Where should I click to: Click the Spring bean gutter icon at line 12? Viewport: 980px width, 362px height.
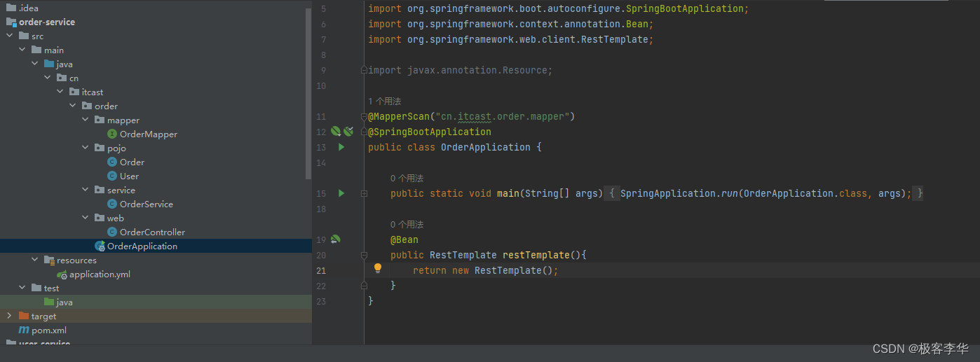(336, 132)
